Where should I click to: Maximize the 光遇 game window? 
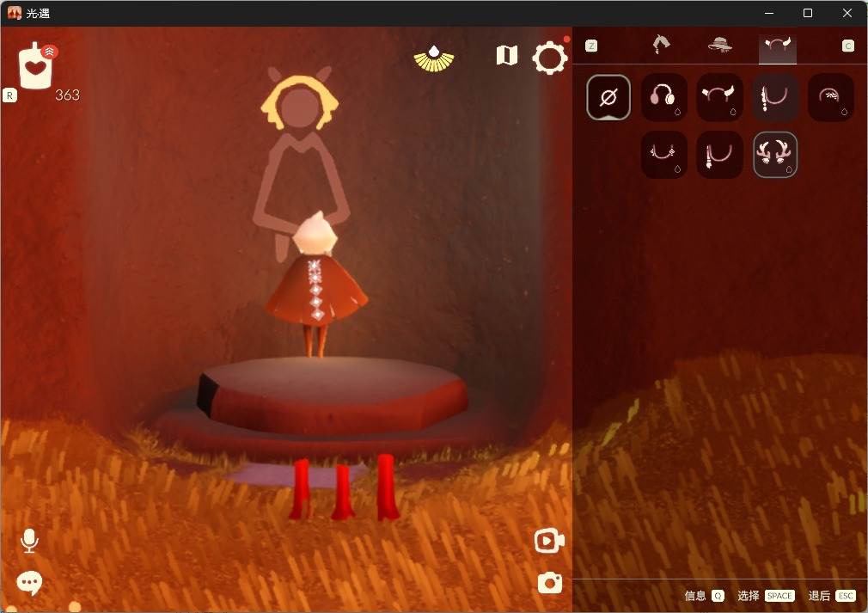[808, 13]
